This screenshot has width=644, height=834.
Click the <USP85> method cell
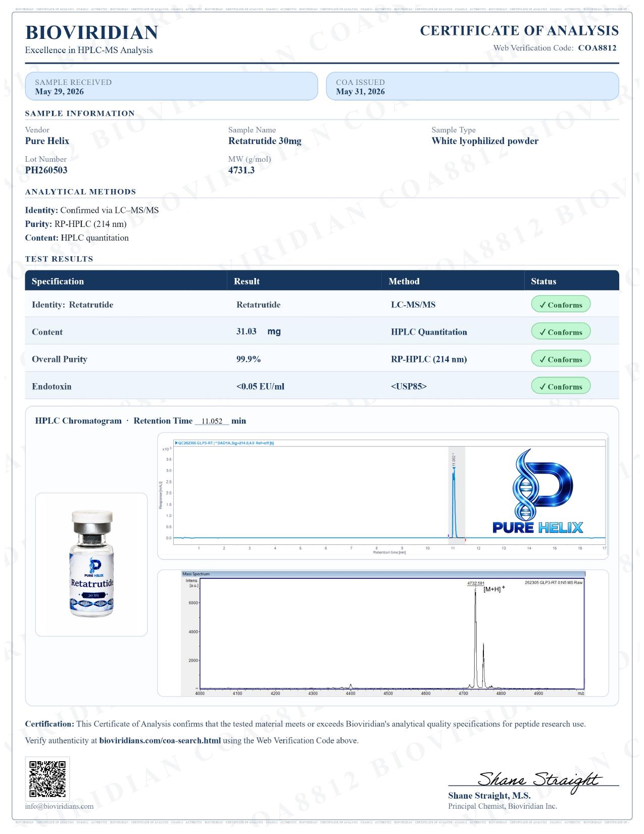click(x=409, y=387)
